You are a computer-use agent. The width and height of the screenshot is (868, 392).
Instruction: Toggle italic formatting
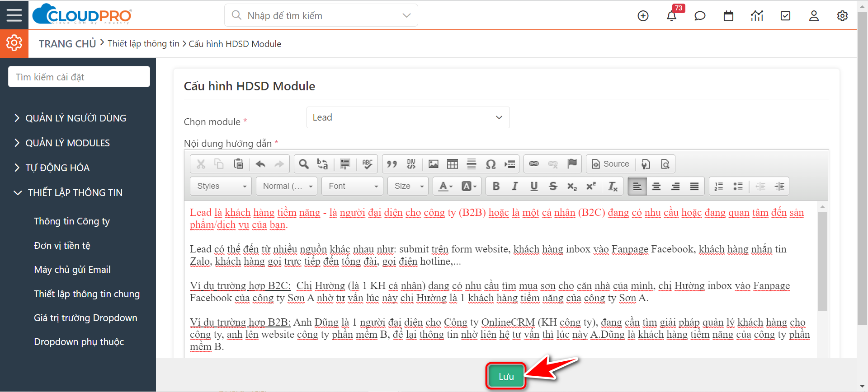click(x=515, y=186)
